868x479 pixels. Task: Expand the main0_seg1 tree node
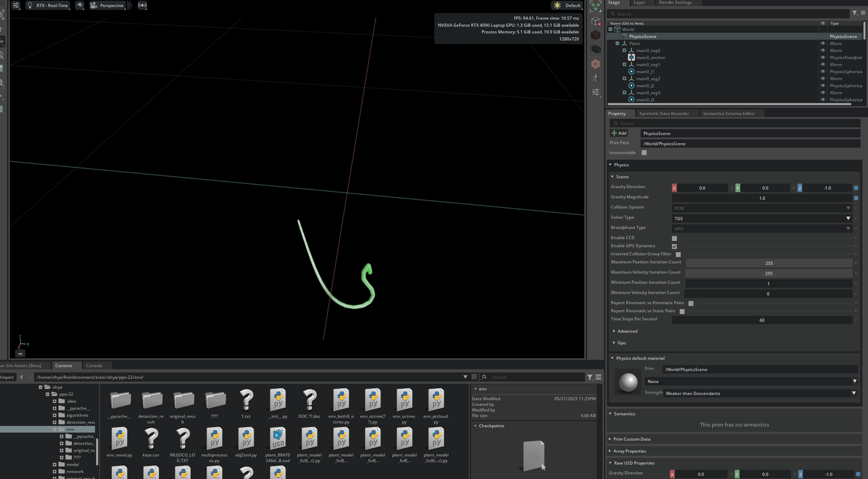624,65
